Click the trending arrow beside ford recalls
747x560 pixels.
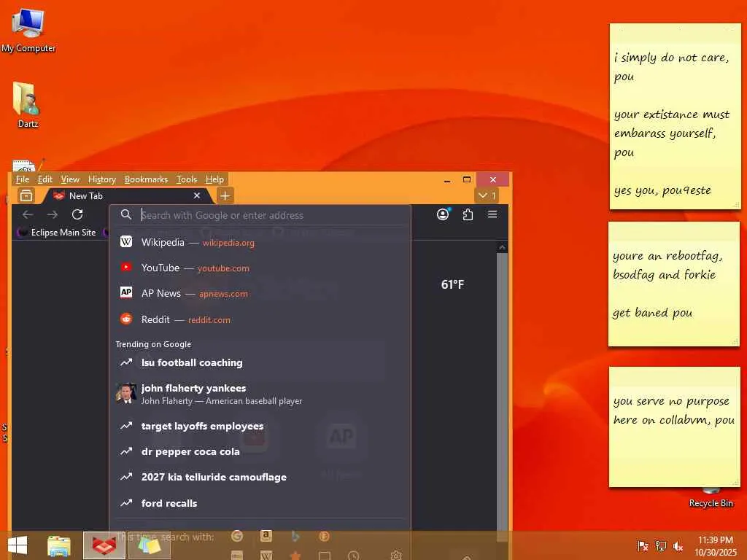tap(125, 503)
